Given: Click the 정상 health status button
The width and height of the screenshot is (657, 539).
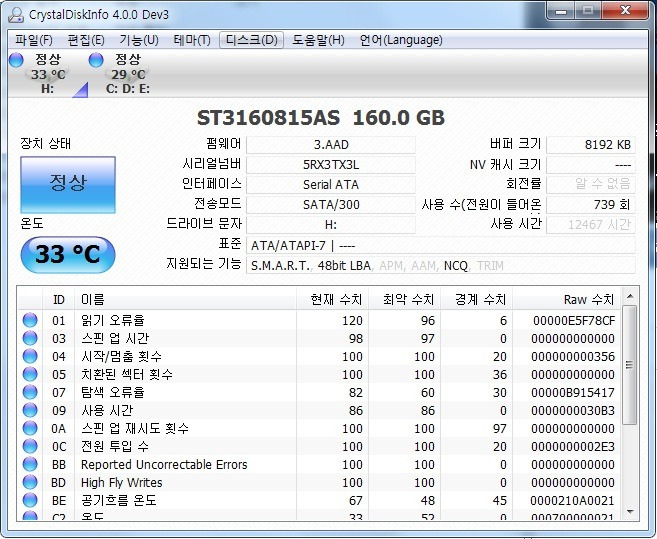Looking at the screenshot, I should 68,185.
